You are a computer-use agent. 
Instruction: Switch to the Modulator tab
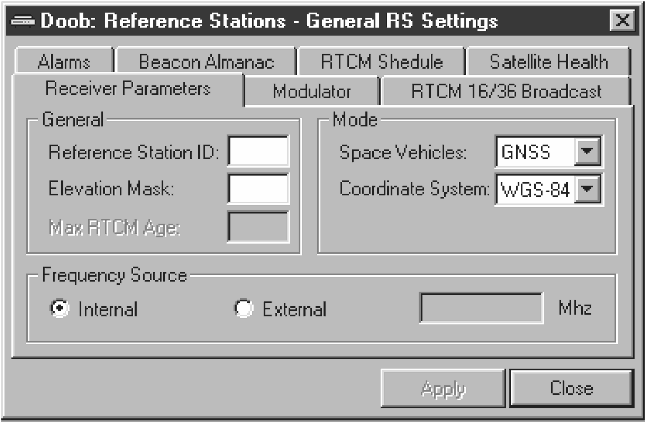311,91
